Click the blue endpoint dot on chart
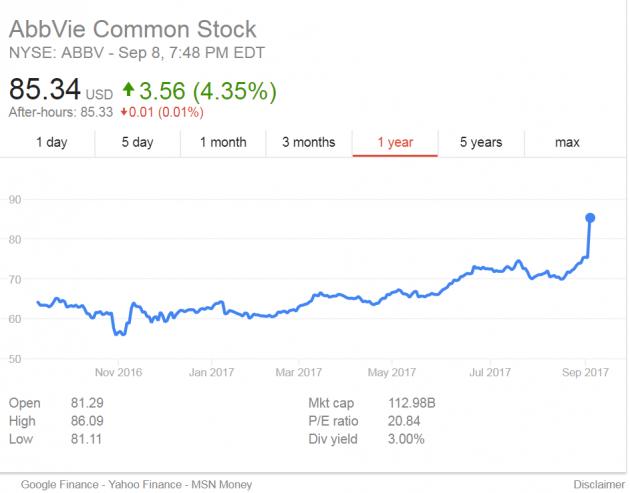 [590, 217]
